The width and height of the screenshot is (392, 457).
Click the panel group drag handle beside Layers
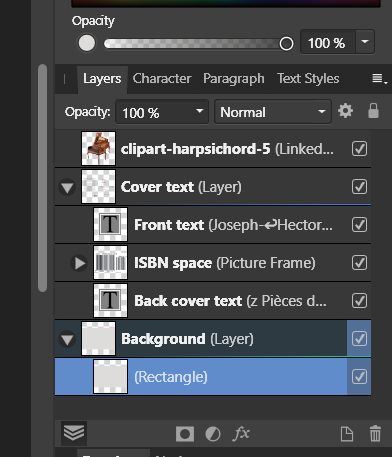64,79
